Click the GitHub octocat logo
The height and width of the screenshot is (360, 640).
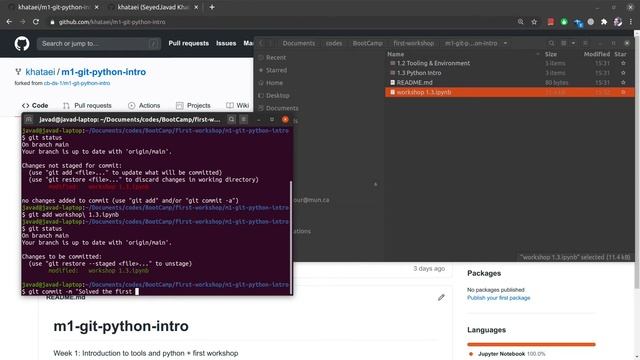22,44
